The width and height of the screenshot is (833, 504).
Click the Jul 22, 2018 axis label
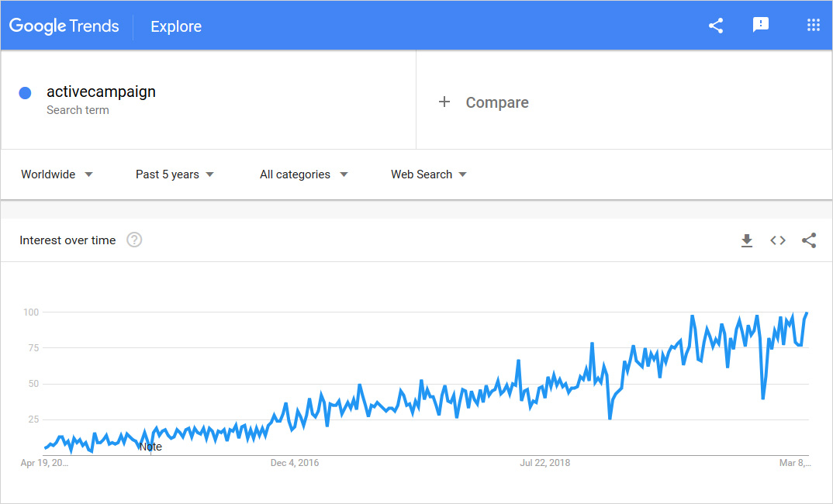tap(544, 463)
